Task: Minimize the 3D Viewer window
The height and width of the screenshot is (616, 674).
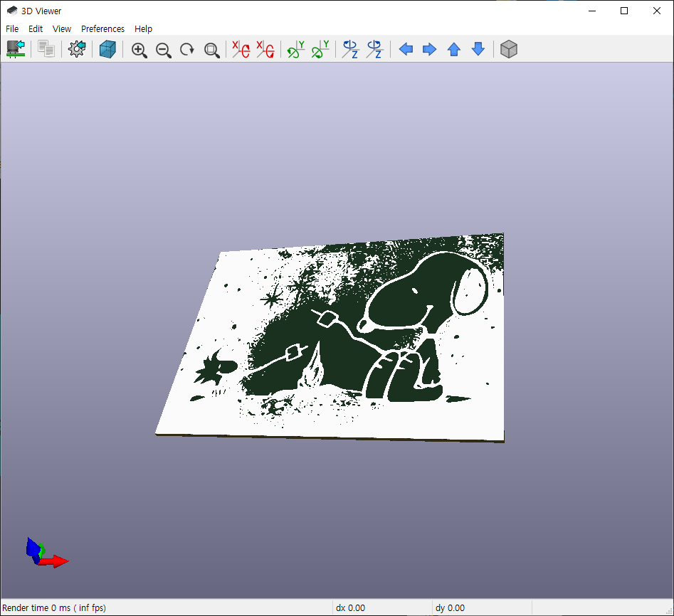Action: pyautogui.click(x=592, y=11)
